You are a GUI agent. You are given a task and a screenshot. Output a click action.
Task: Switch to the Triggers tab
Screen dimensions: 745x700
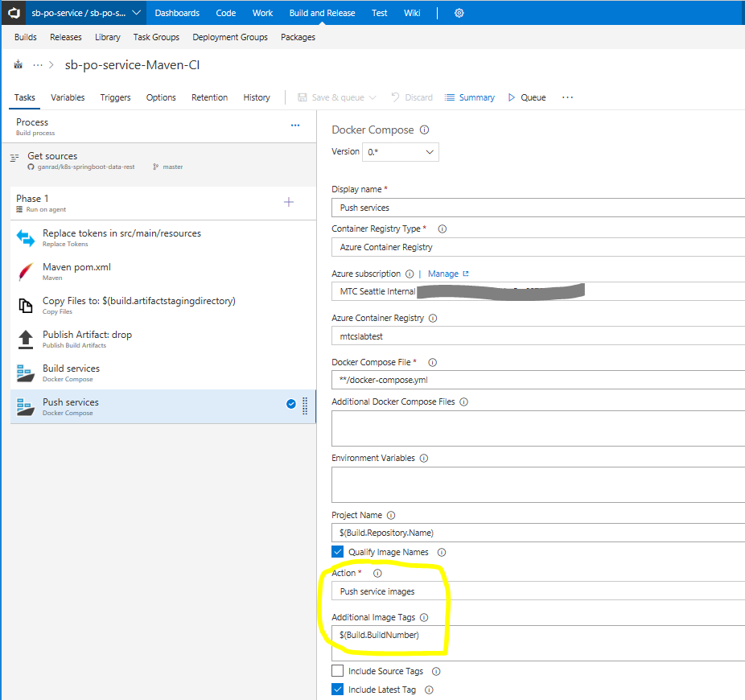tap(115, 97)
